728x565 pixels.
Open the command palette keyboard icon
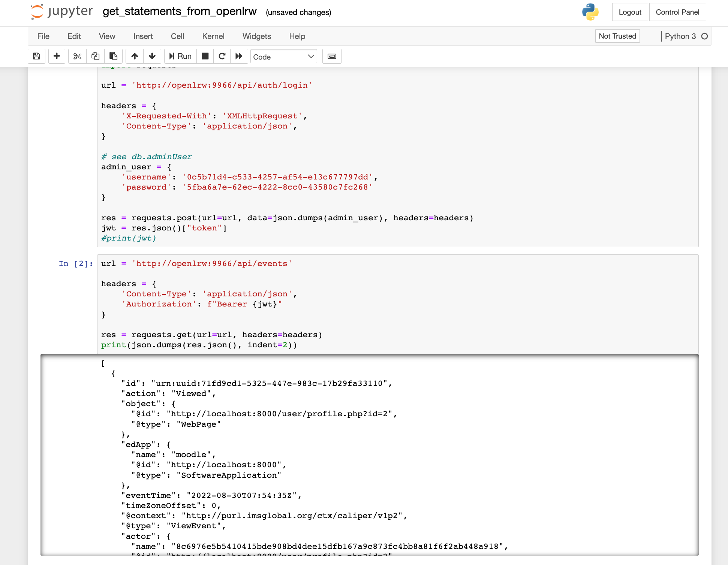coord(332,56)
